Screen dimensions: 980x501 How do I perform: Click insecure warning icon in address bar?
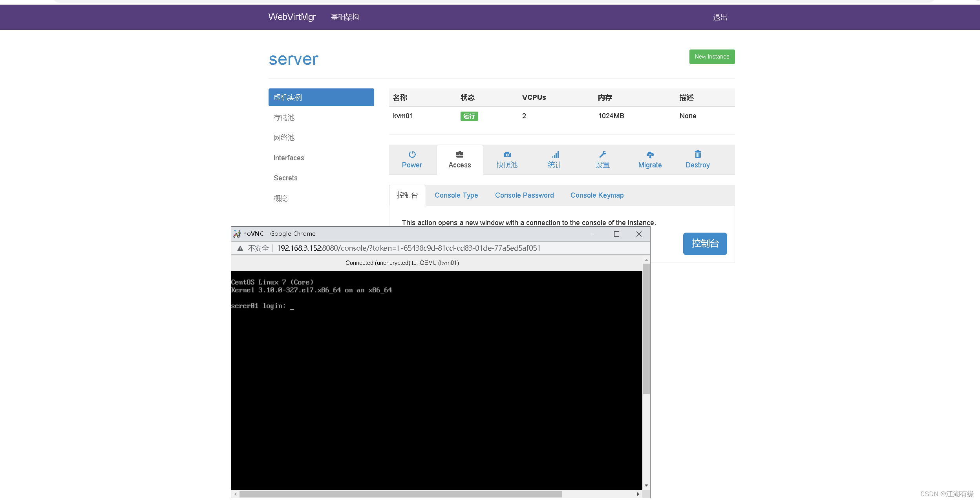240,248
